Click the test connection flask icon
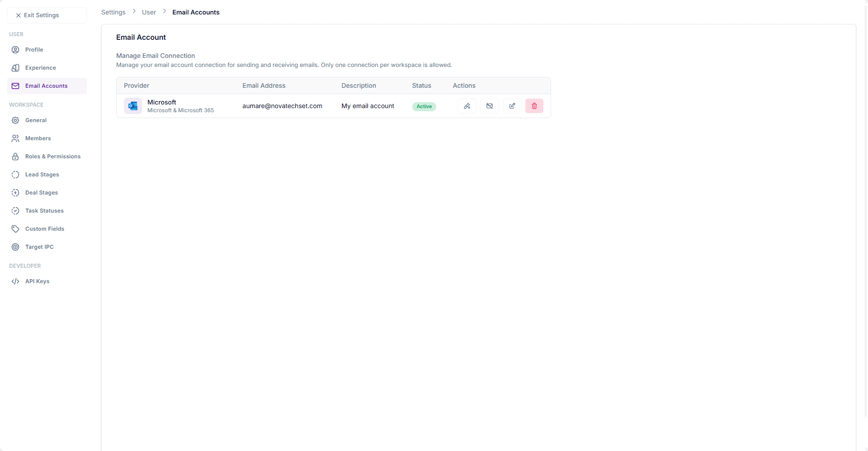Screen dimensions: 868x451 (x=467, y=106)
